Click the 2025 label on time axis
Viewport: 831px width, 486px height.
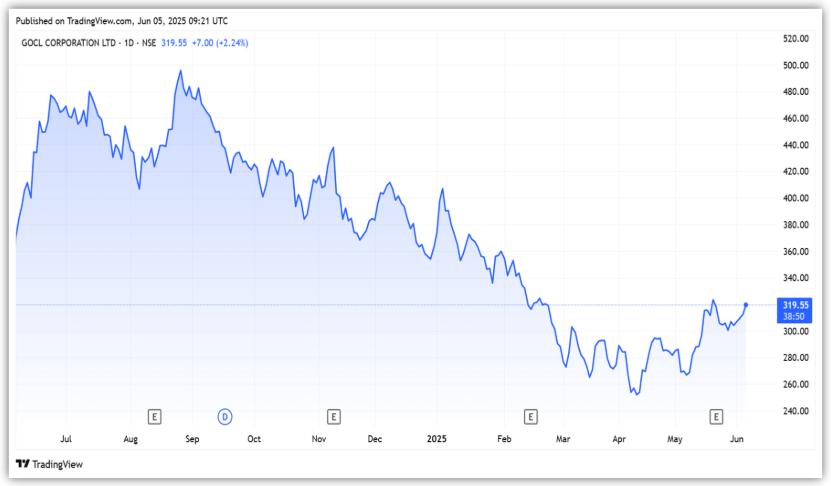point(437,439)
